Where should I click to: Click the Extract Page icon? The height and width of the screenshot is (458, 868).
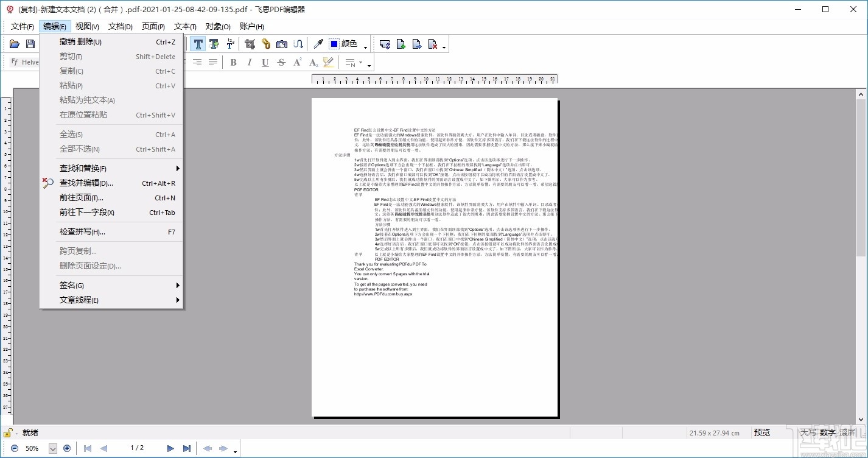pyautogui.click(x=417, y=44)
